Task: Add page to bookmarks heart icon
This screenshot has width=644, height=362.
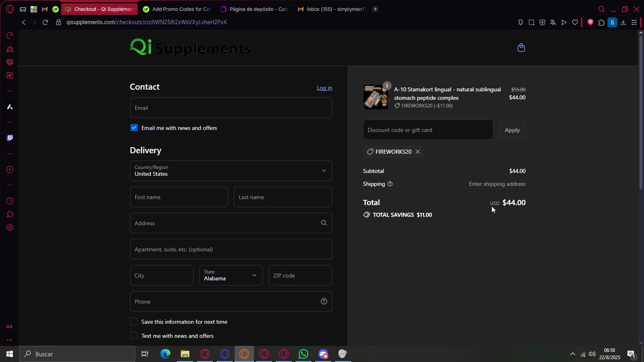Action: [x=575, y=22]
